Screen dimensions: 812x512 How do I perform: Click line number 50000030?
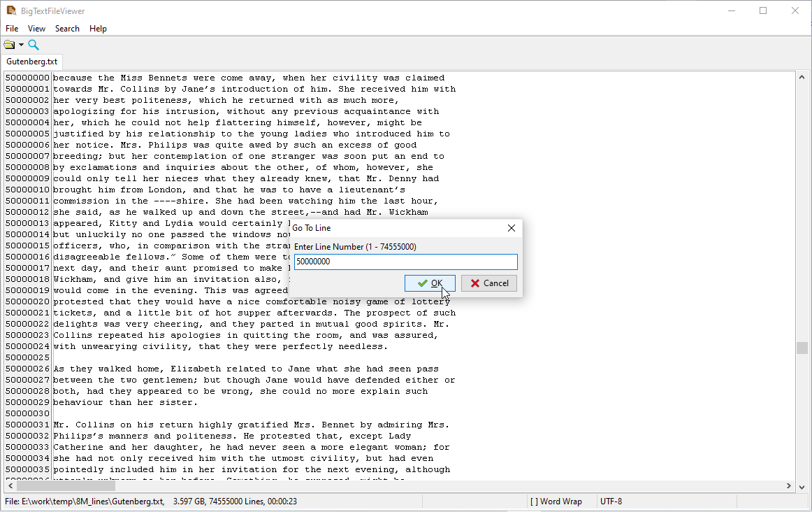(27, 413)
